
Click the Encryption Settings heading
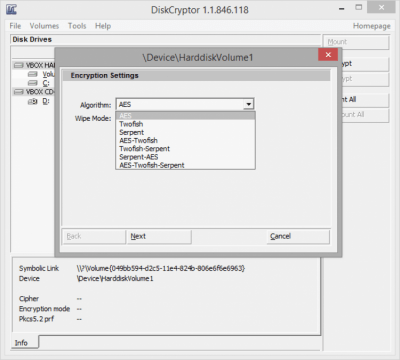(104, 76)
